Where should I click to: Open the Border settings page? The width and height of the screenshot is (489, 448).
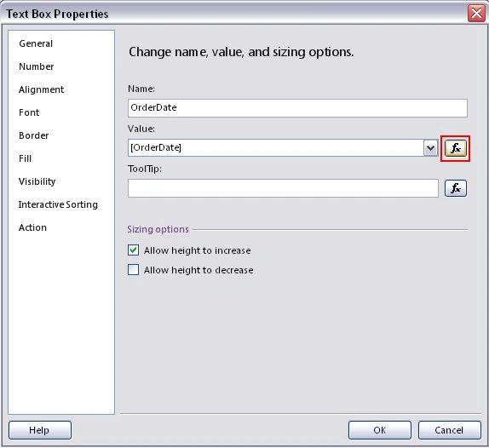[x=34, y=135]
